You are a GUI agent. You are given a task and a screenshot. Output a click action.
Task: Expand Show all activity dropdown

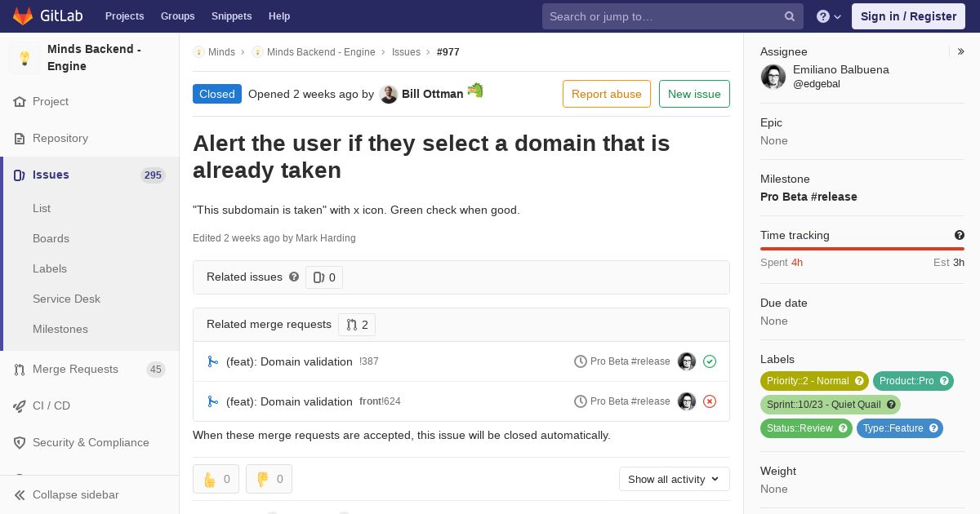point(675,479)
